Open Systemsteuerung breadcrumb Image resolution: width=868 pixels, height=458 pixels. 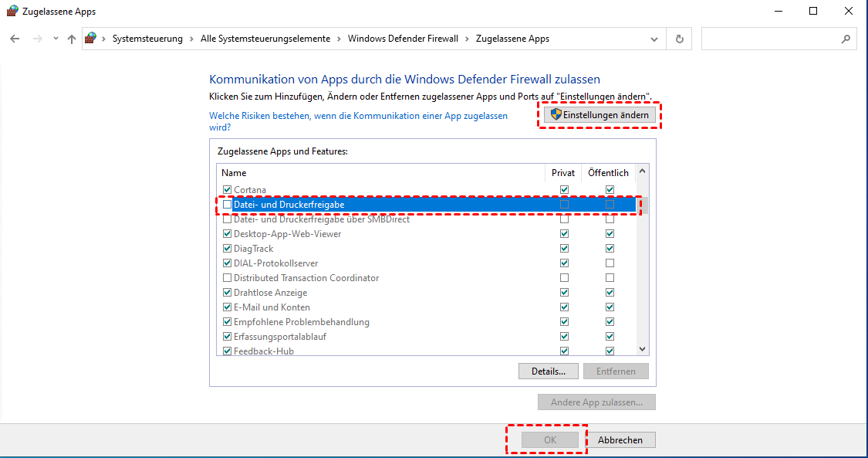point(147,39)
